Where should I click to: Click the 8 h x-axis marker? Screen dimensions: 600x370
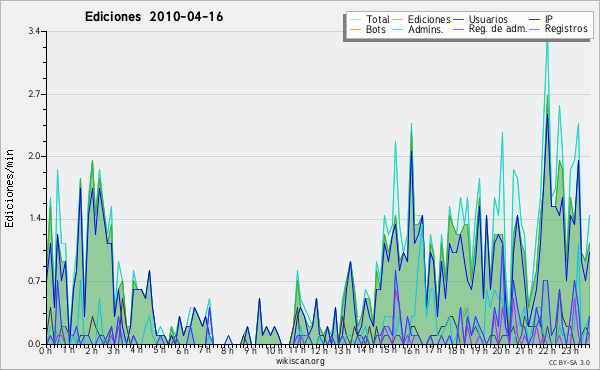(x=227, y=351)
